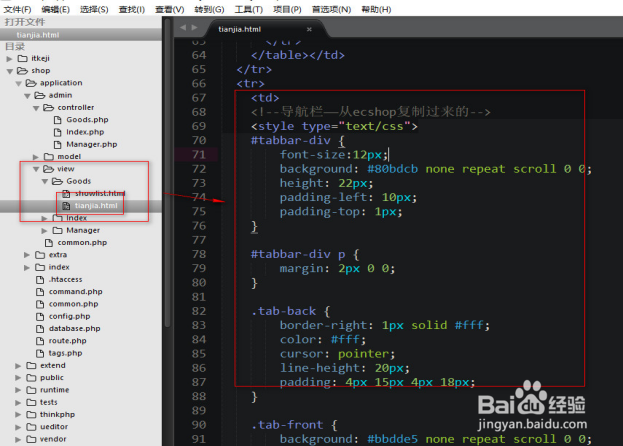Open the 查找(I) menu

[132, 9]
